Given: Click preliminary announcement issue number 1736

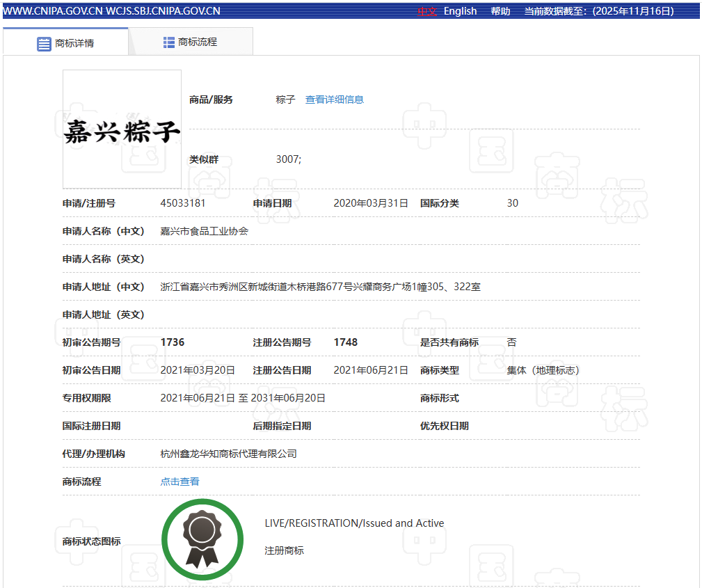Looking at the screenshot, I should (172, 342).
